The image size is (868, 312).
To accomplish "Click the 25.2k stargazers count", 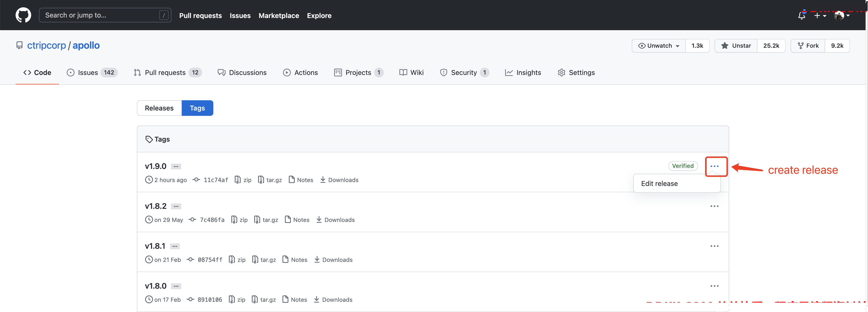I will 771,46.
